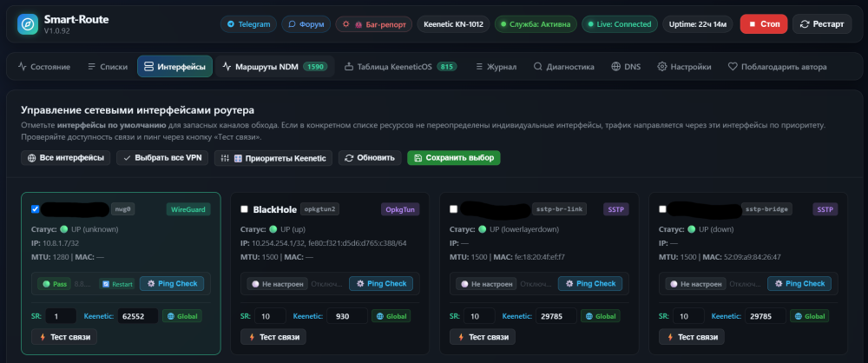Click the OpkgTun type badge
Image resolution: width=868 pixels, height=363 pixels.
pos(400,209)
